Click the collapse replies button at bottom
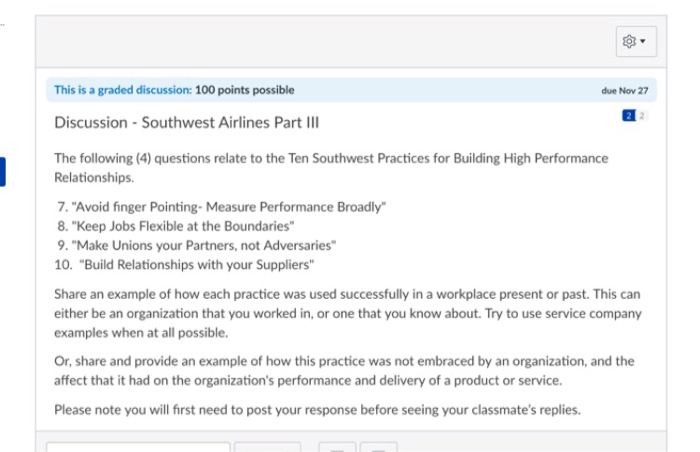 338,447
